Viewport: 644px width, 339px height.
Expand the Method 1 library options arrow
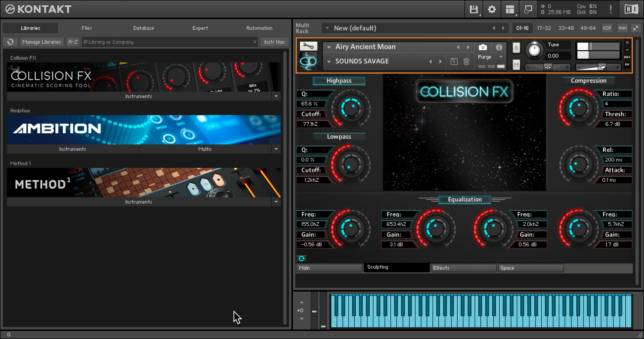tap(276, 202)
